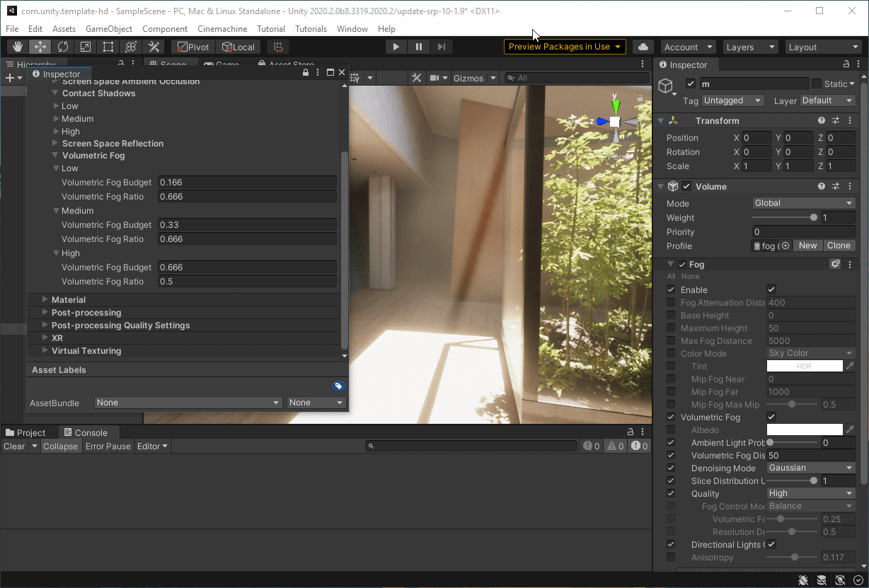The image size is (869, 588).
Task: Click the Albedo white color swatch
Action: [x=805, y=430]
